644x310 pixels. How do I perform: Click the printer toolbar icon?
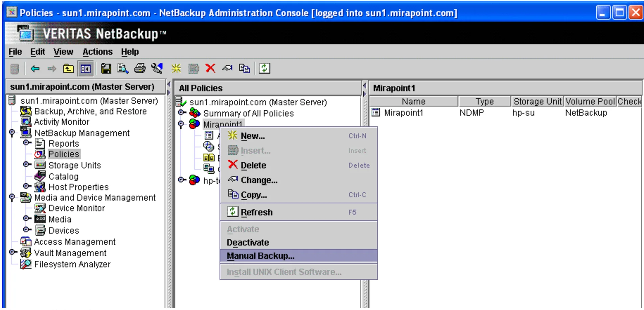tap(140, 69)
